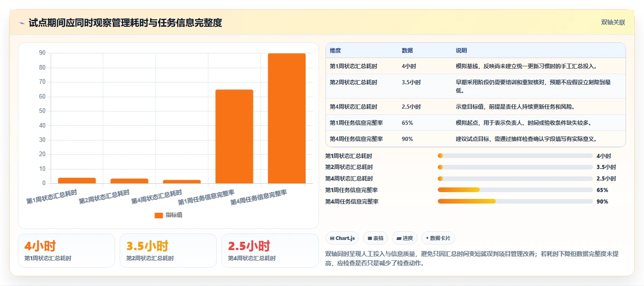Click the 进度 tag label
644x286 pixels.
(x=408, y=238)
